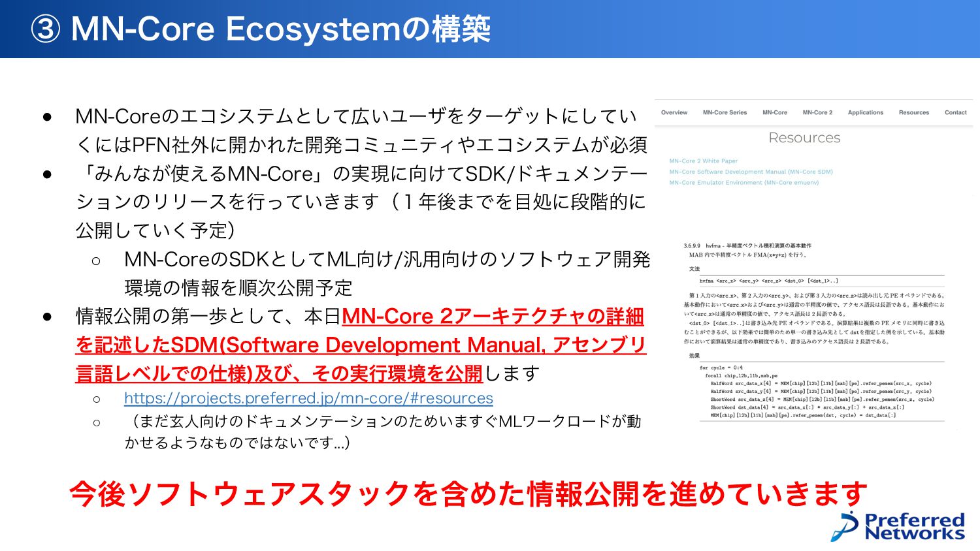Click the 効果 label in the manual excerpt
Viewport: 980px width, 551px height.
pos(694,356)
